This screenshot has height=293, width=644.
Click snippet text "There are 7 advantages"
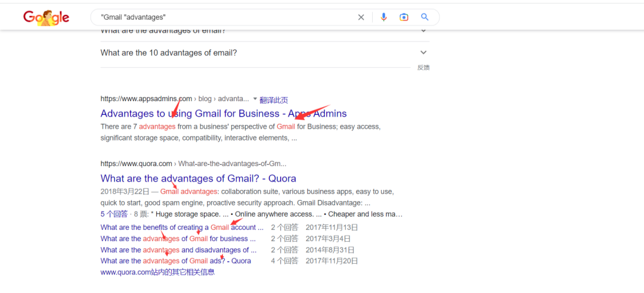click(138, 127)
